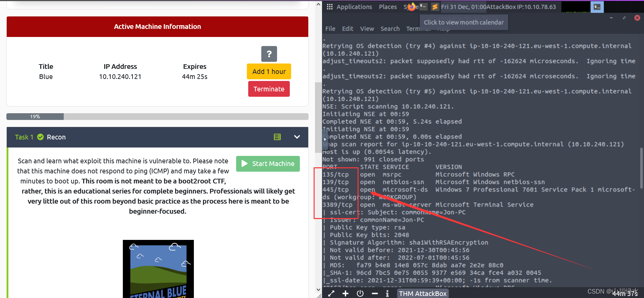Terminate the active machine

point(269,89)
